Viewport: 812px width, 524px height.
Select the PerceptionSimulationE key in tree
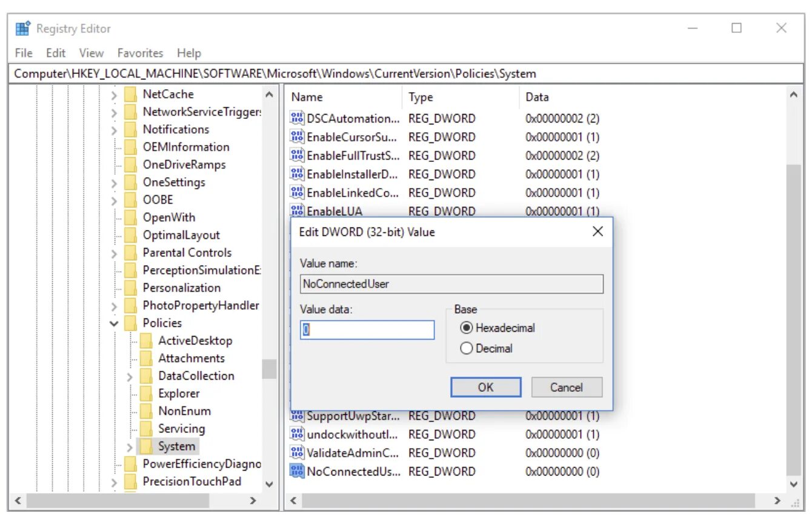point(202,270)
